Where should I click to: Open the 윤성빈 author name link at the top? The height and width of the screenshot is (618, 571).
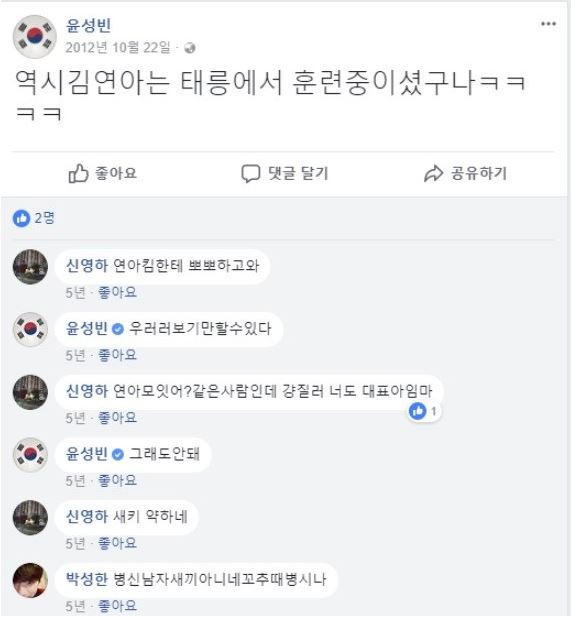(x=88, y=26)
